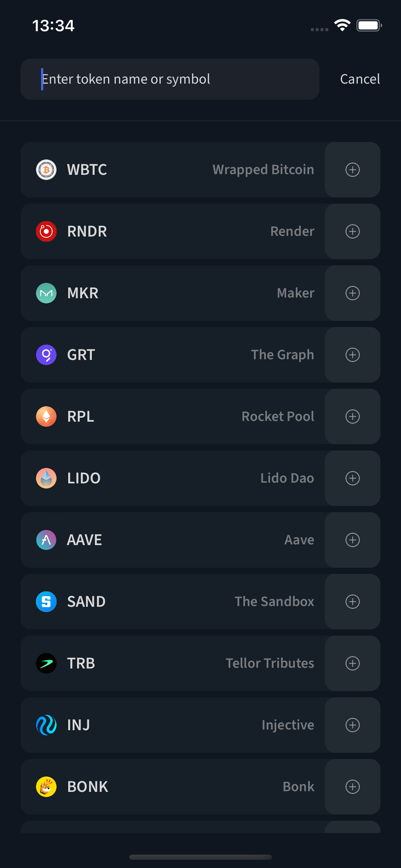Viewport: 401px width, 868px height.
Task: Add the Render token with plus icon
Action: point(352,231)
